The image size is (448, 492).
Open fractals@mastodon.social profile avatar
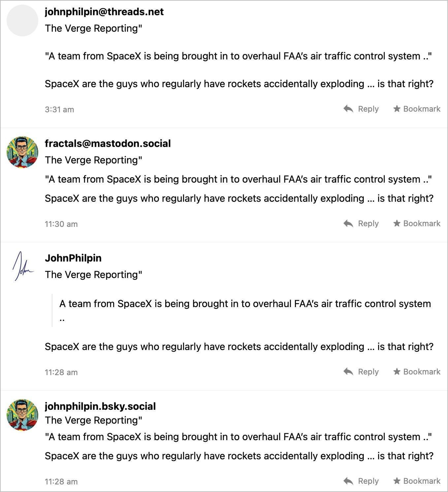[x=22, y=152]
